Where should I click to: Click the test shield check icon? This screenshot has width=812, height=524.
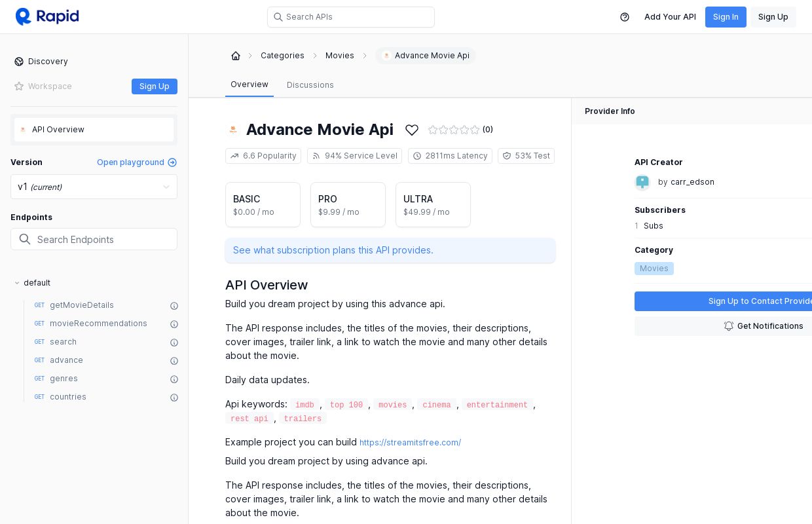[507, 156]
